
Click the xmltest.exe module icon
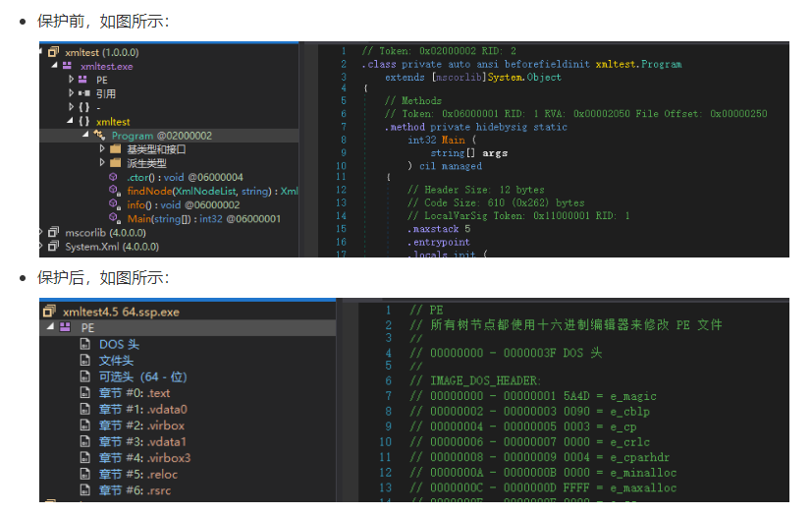[x=67, y=66]
